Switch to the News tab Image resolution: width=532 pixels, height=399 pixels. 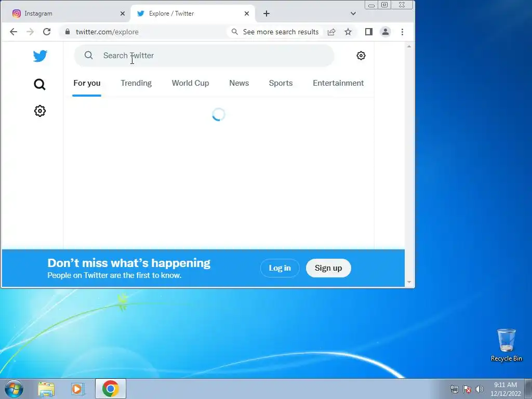[239, 83]
